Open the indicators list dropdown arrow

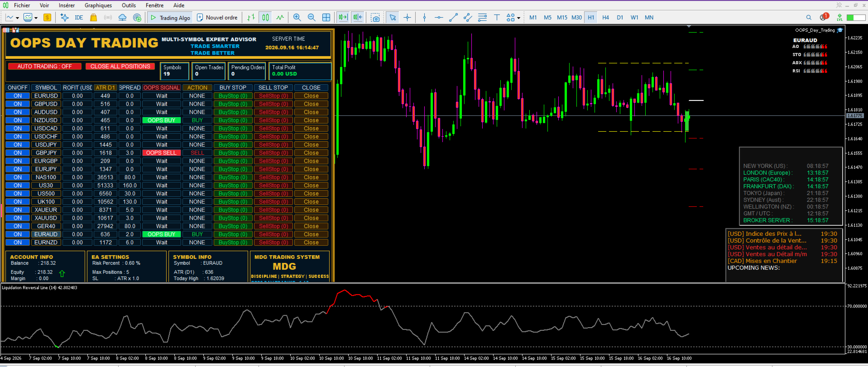coord(35,18)
